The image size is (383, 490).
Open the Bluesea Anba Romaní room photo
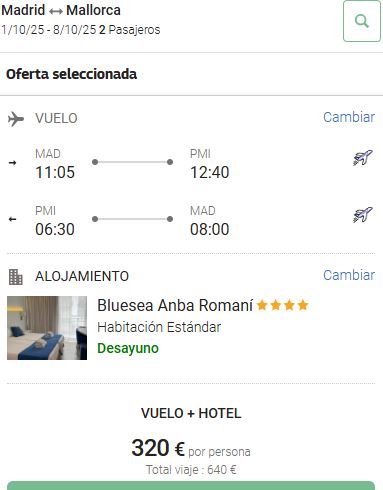[x=47, y=328]
